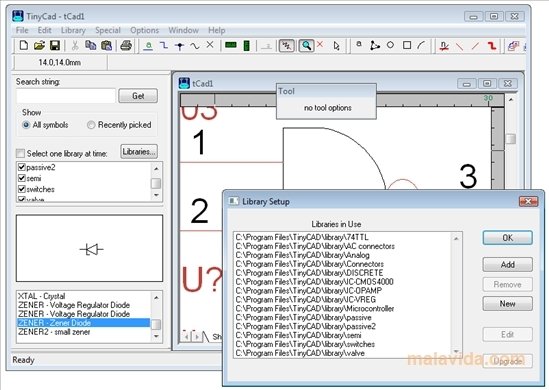The image size is (549, 390).
Task: Select the polygon drawing tool
Action: (375, 46)
